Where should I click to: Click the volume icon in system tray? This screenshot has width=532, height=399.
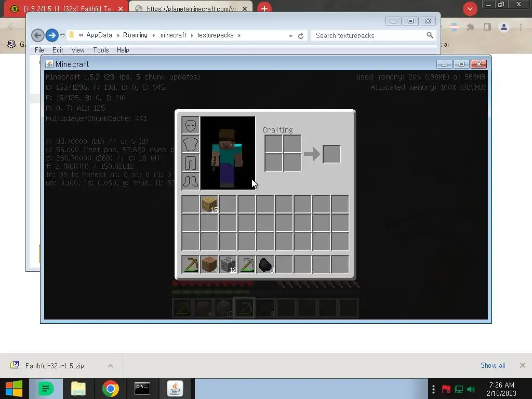(x=471, y=389)
